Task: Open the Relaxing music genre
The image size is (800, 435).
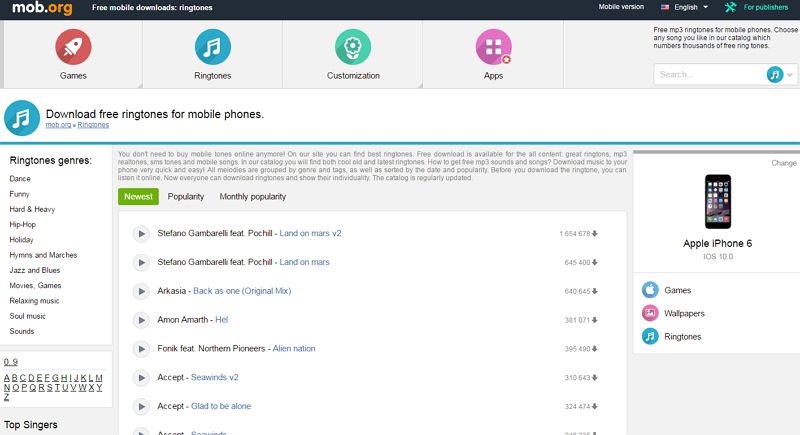Action: click(34, 301)
